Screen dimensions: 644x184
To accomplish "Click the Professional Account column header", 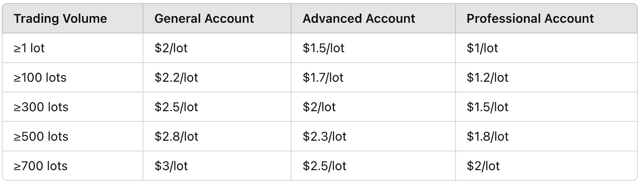I will pos(530,19).
